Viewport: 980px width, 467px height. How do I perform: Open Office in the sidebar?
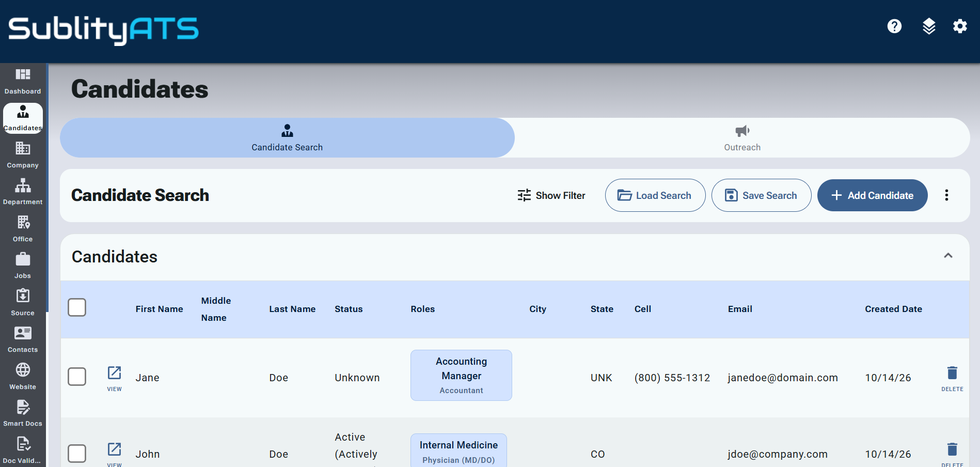click(x=23, y=229)
